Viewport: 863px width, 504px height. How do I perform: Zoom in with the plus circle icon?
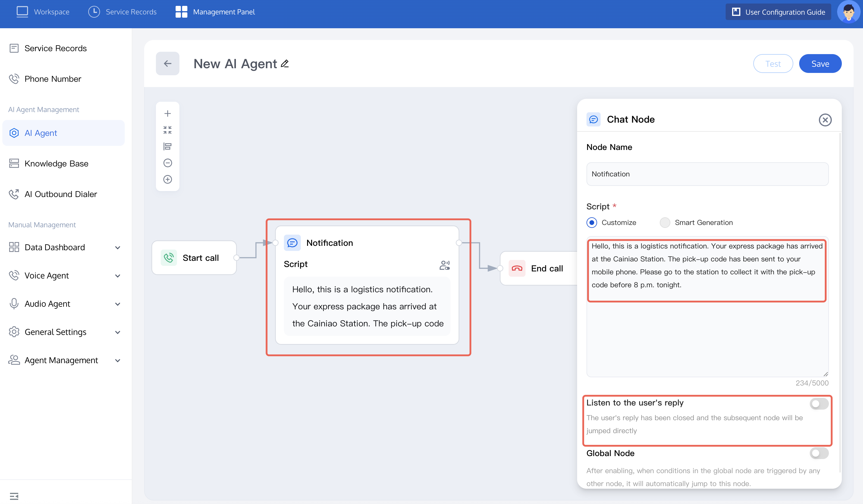click(x=167, y=179)
